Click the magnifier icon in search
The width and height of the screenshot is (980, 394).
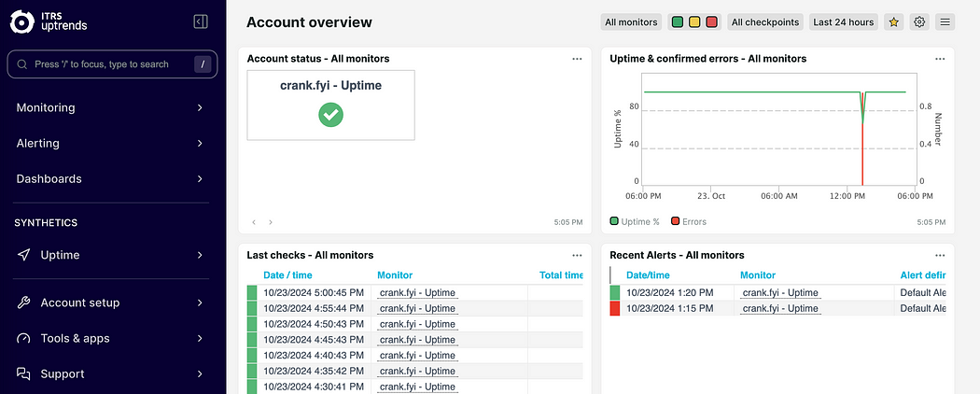point(21,64)
